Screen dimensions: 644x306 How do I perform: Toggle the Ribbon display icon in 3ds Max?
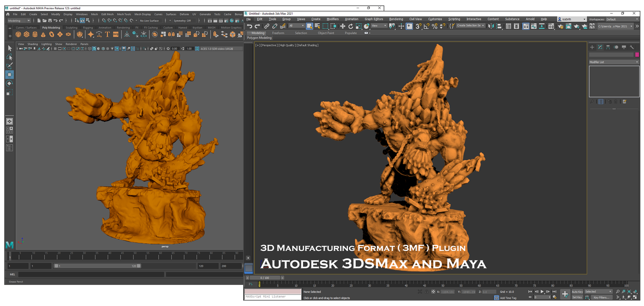(x=526, y=26)
